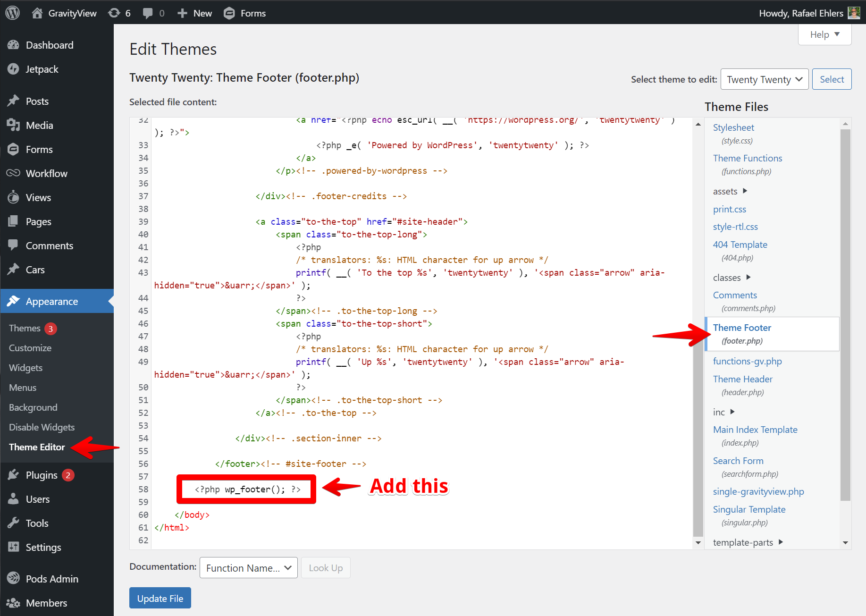Open the Media library menu
866x616 pixels.
coord(39,126)
